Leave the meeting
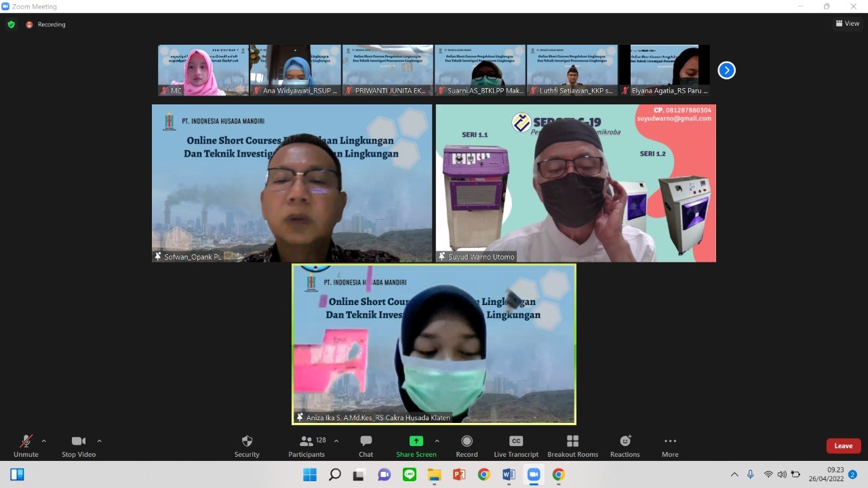This screenshot has width=868, height=488. pos(844,446)
